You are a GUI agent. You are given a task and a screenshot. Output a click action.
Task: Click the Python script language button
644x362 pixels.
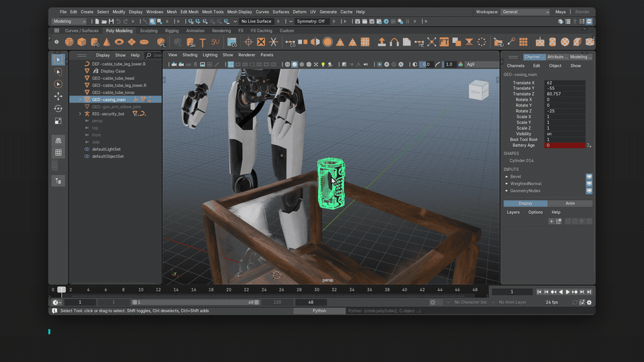[319, 310]
